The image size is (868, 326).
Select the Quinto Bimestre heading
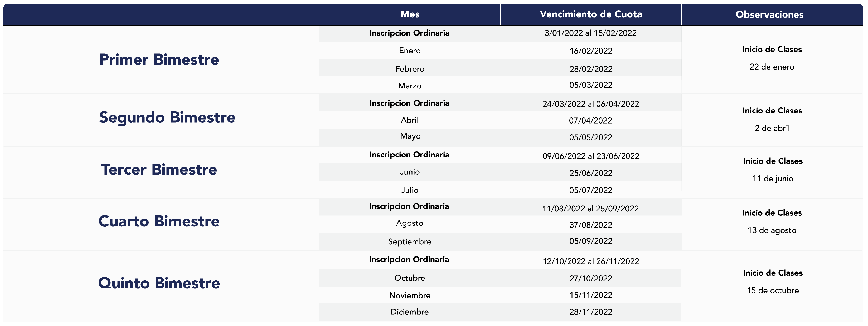[159, 283]
